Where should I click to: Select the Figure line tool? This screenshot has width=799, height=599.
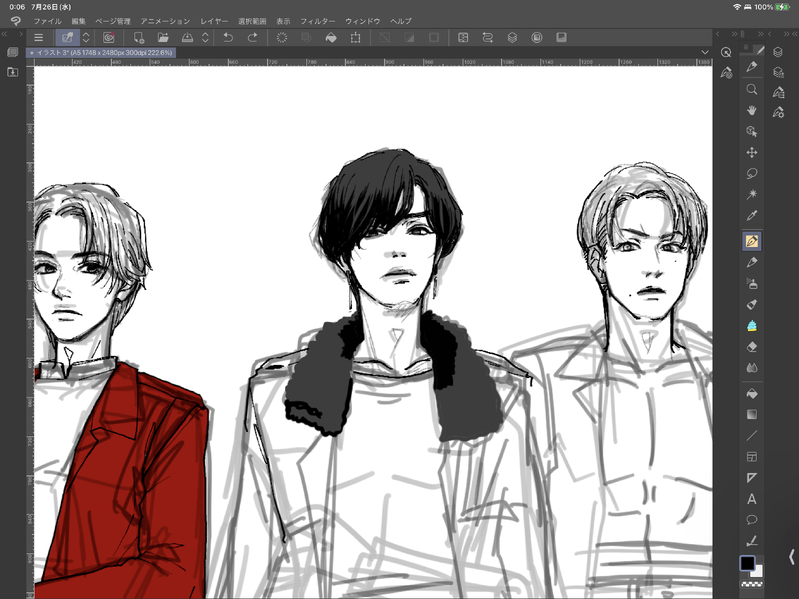point(752,435)
